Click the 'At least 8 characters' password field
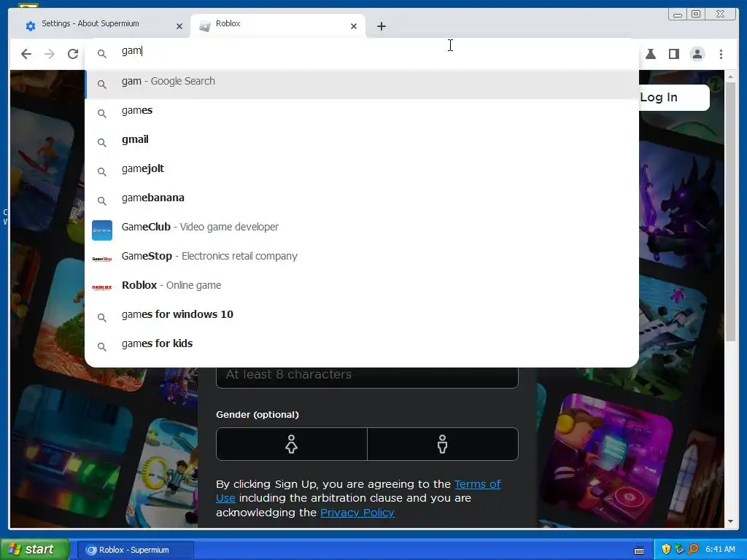 coord(367,376)
